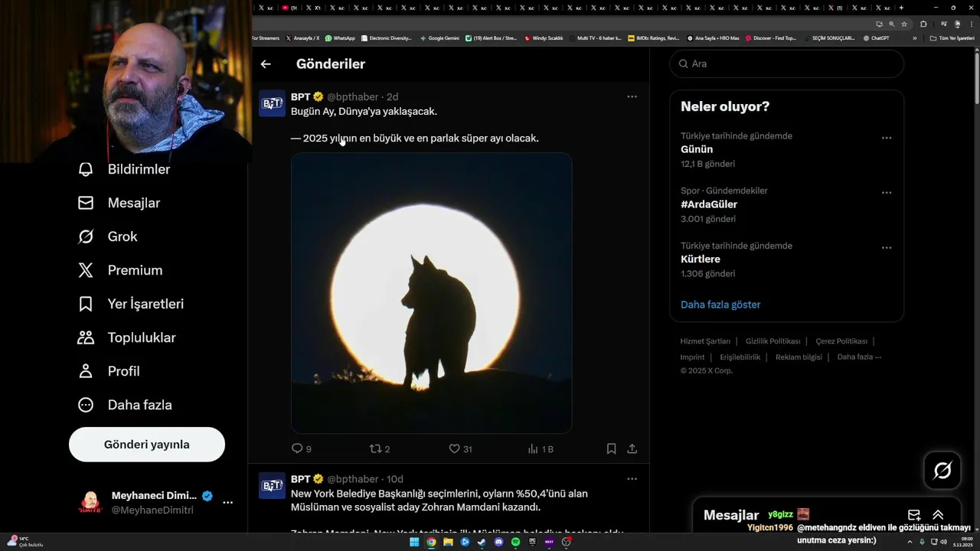Show hidden bookmarks with the chevron
Screen dimensions: 980x551
coord(914,38)
